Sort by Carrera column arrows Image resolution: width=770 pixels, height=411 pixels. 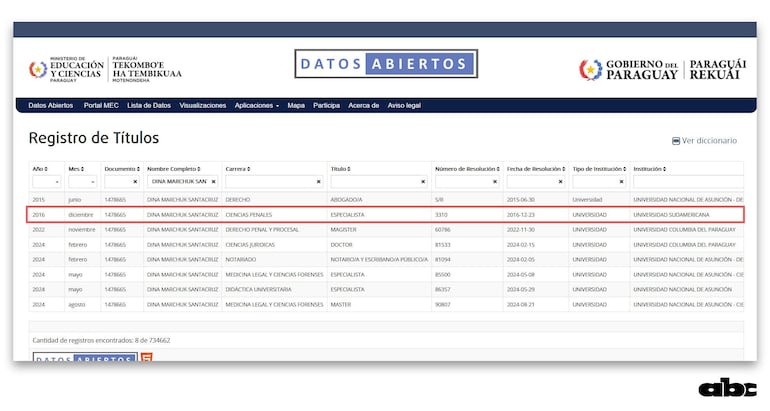[x=249, y=169]
